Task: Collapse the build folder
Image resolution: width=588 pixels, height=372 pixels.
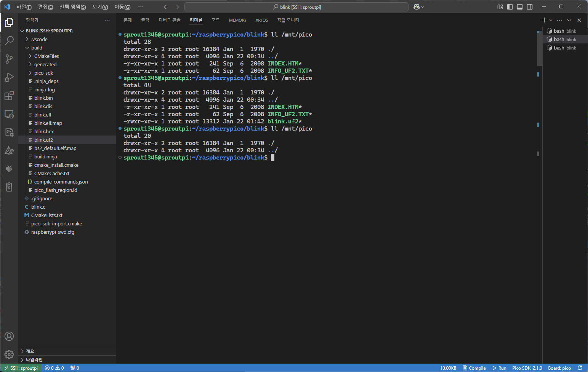Action: pyautogui.click(x=67, y=48)
